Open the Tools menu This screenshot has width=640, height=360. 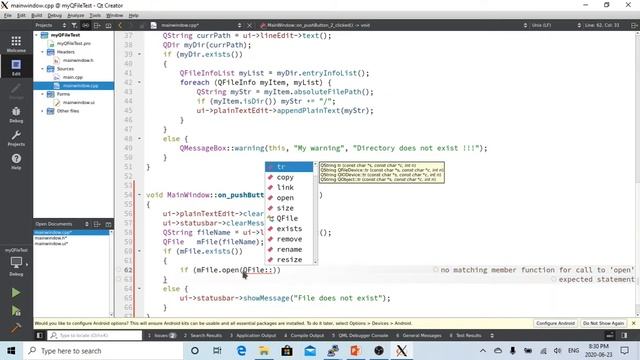(x=95, y=15)
